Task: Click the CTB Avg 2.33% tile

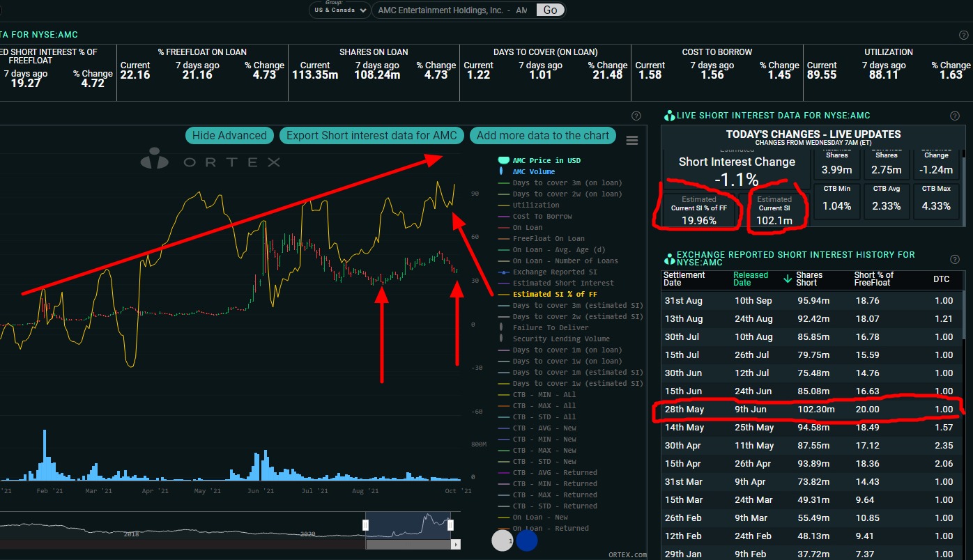Action: [x=887, y=201]
